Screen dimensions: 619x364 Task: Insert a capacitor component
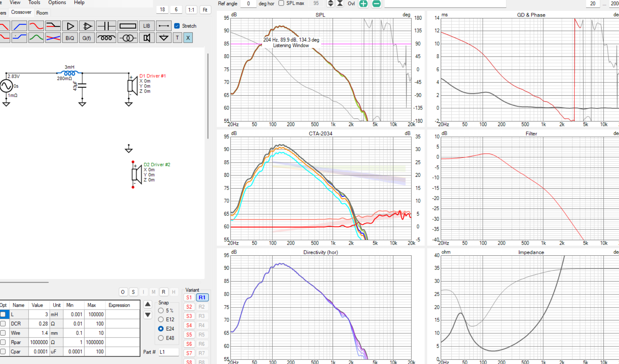(x=106, y=26)
